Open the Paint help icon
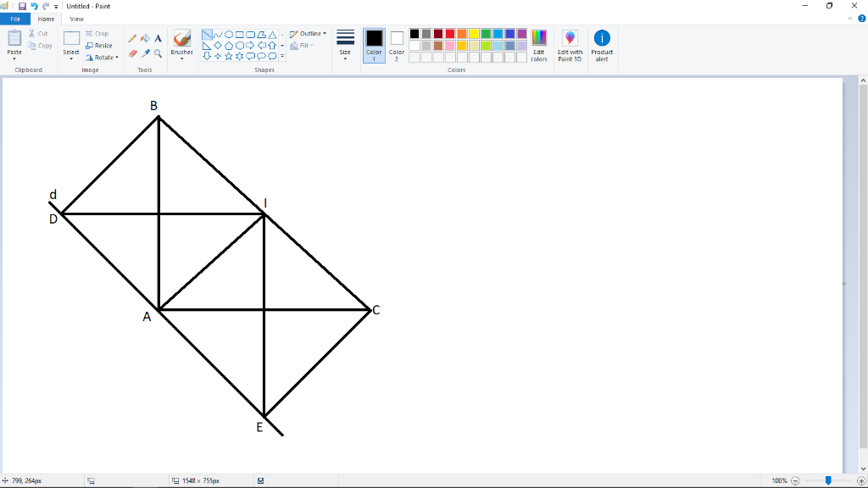 click(862, 19)
